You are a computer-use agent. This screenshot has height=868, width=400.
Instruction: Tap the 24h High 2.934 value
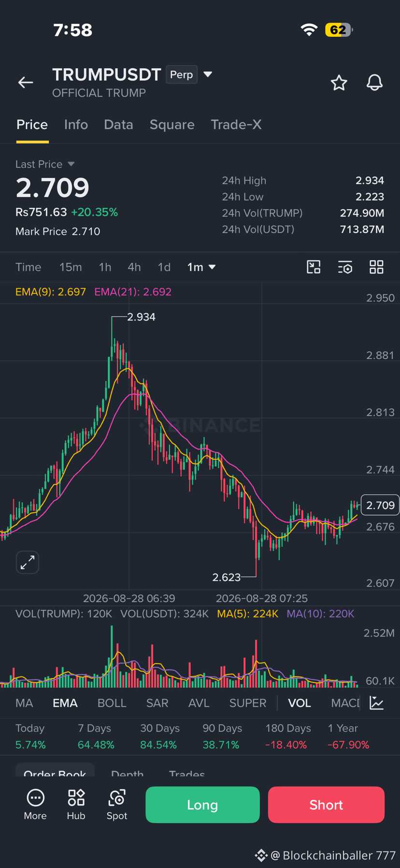point(370,180)
